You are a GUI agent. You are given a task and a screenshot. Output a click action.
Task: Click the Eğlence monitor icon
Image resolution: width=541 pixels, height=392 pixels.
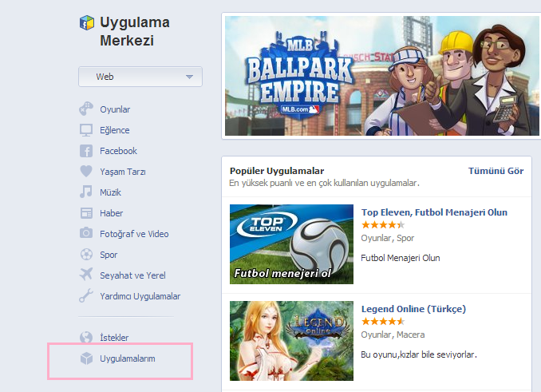click(x=86, y=130)
